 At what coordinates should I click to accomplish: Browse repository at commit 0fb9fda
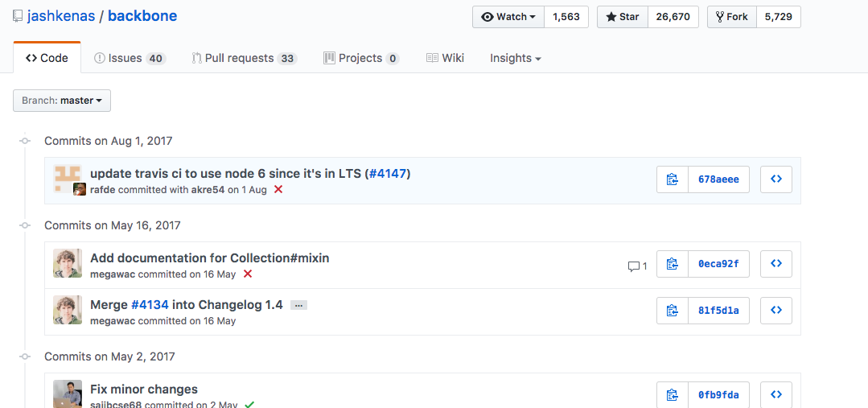[x=776, y=394]
